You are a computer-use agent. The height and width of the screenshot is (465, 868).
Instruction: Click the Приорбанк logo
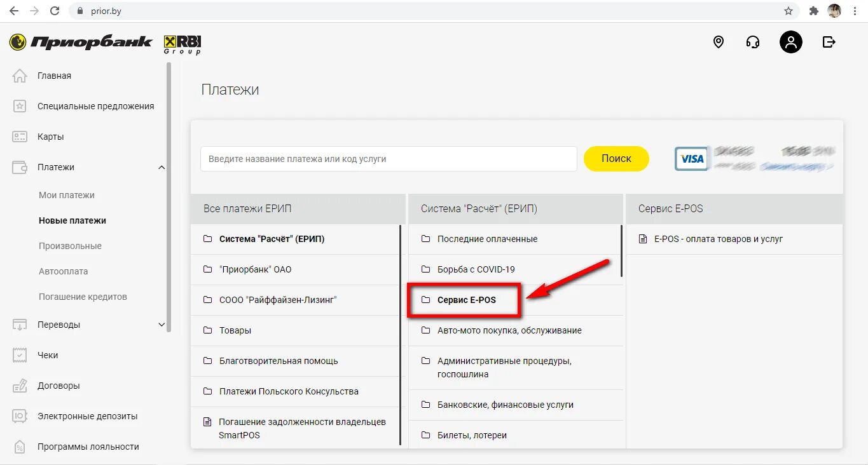coord(81,43)
